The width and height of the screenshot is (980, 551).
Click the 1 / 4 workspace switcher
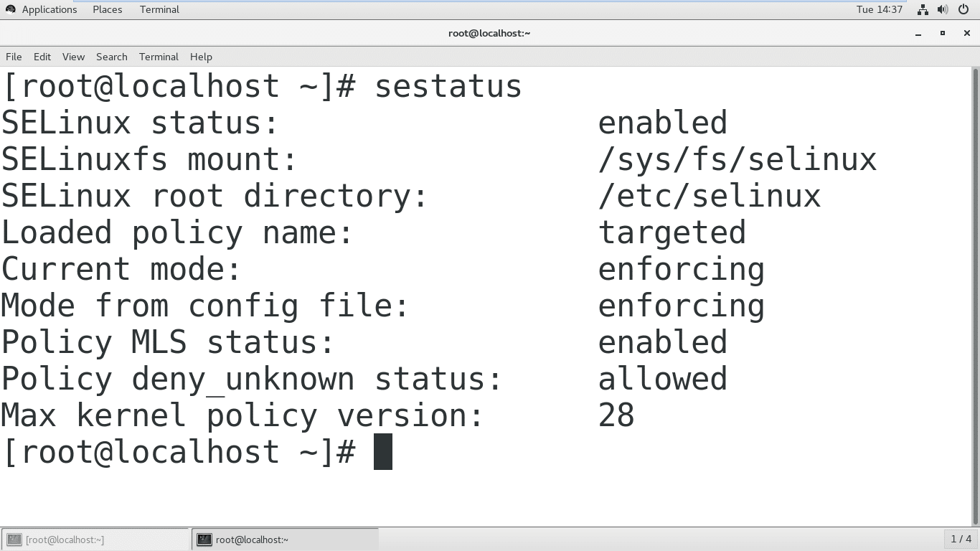click(x=961, y=539)
